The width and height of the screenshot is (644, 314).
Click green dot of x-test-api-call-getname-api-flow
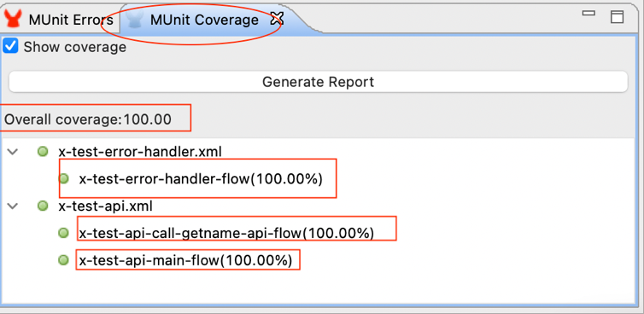63,233
